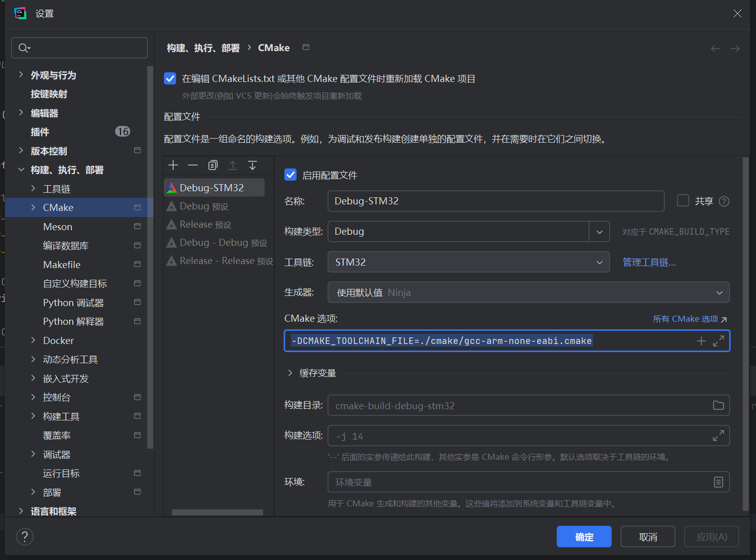Viewport: 756px width, 560px height.
Task: Expand the Docker tree node
Action: [33, 340]
